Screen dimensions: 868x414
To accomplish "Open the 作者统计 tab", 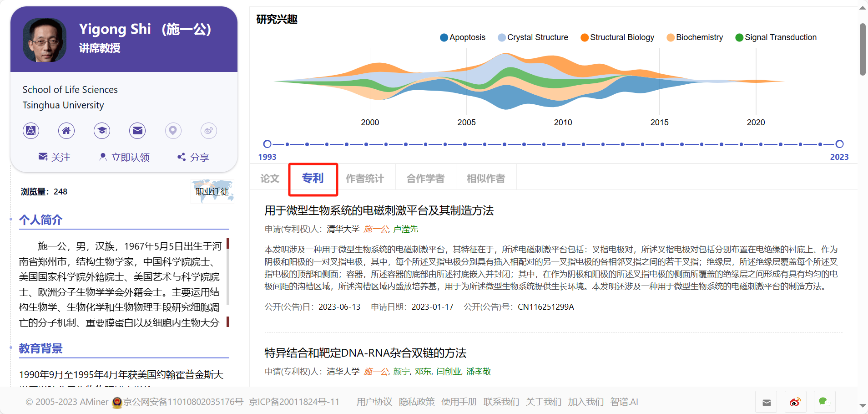I will (x=365, y=179).
